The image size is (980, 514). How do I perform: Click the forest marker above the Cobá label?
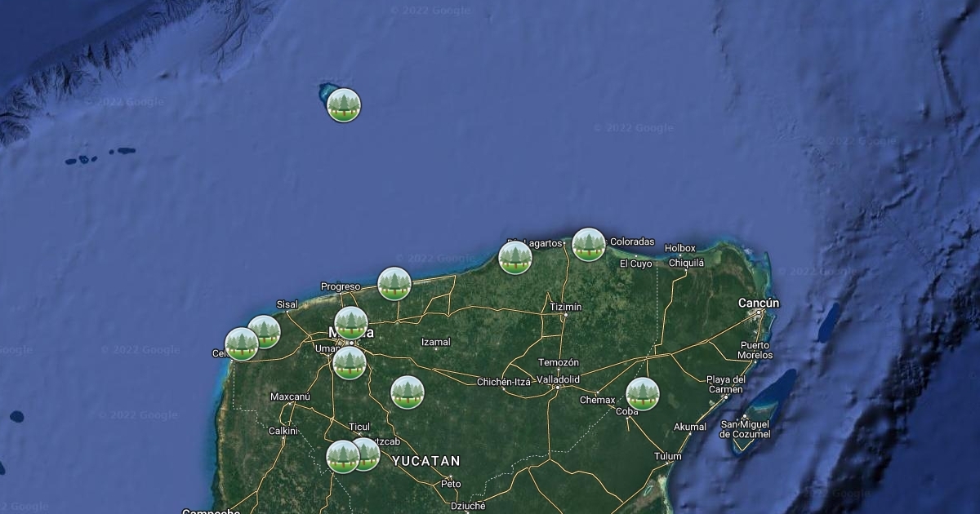[x=643, y=394]
